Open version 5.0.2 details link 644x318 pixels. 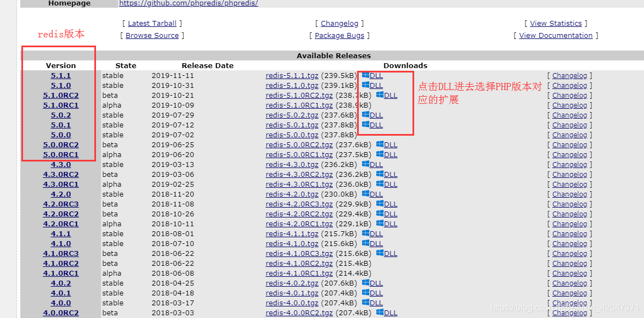click(x=61, y=115)
